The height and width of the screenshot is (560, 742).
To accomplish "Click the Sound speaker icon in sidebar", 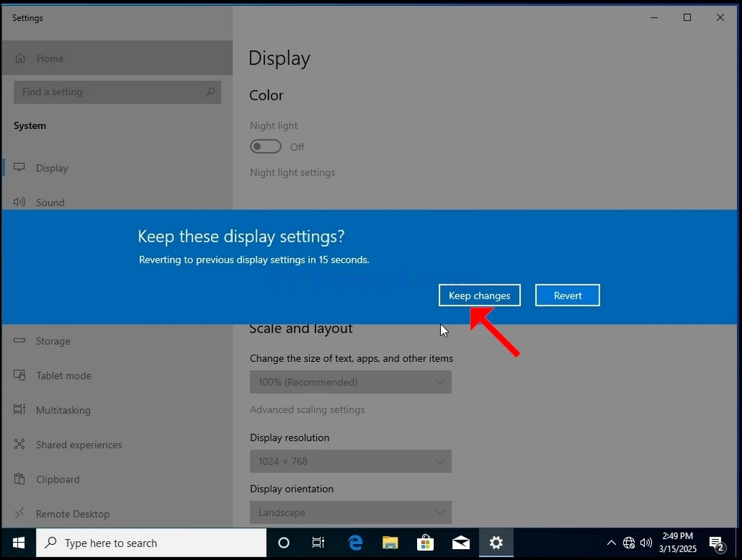I will coord(20,202).
